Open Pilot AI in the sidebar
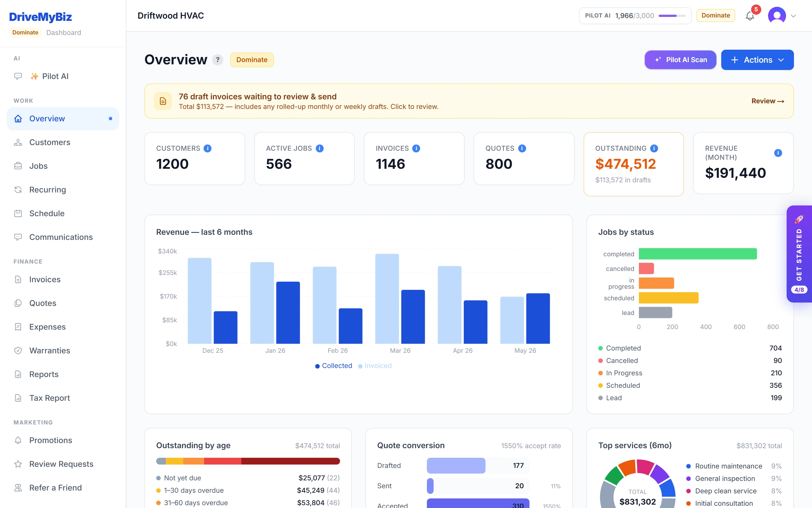Image resolution: width=812 pixels, height=508 pixels. (63, 76)
